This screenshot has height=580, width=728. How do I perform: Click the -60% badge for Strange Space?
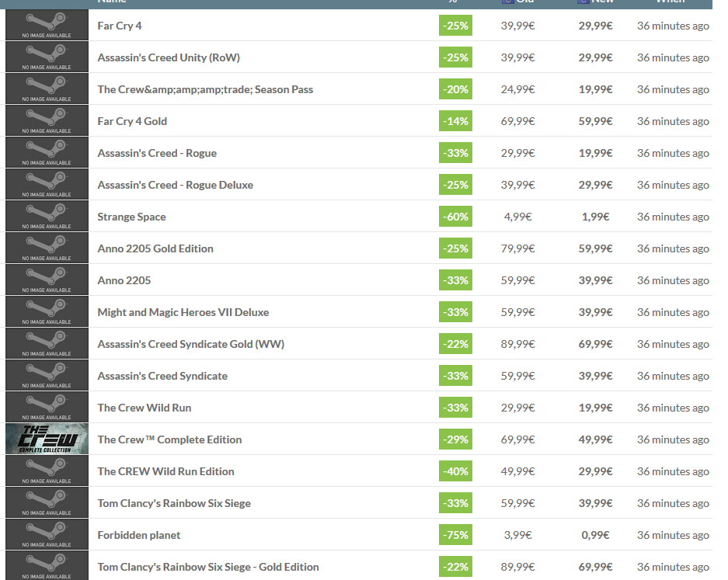455,217
